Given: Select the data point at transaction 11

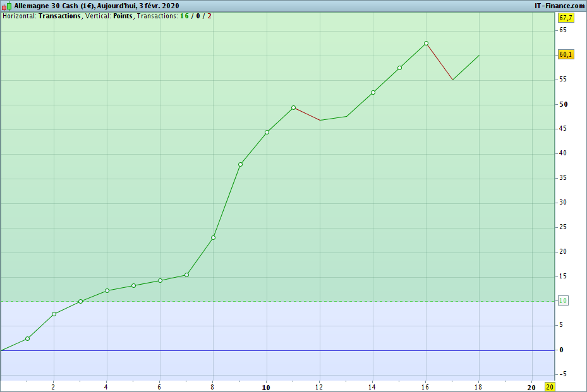Looking at the screenshot, I should tap(293, 108).
